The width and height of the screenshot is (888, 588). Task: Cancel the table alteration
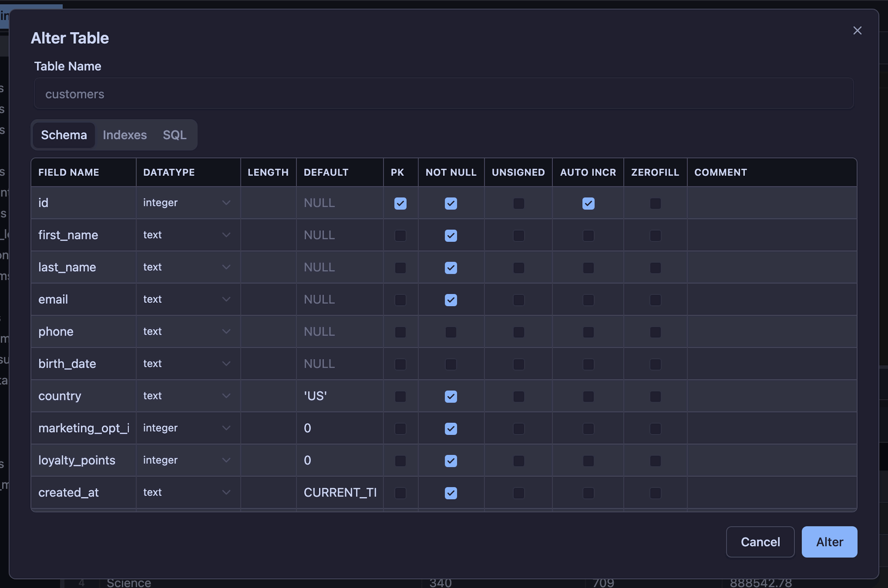pyautogui.click(x=760, y=542)
